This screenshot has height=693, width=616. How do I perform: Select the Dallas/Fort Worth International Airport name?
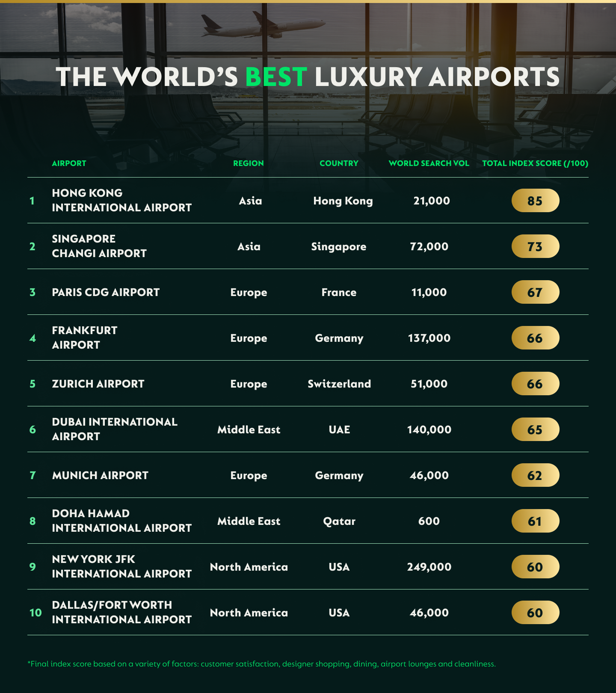click(121, 612)
